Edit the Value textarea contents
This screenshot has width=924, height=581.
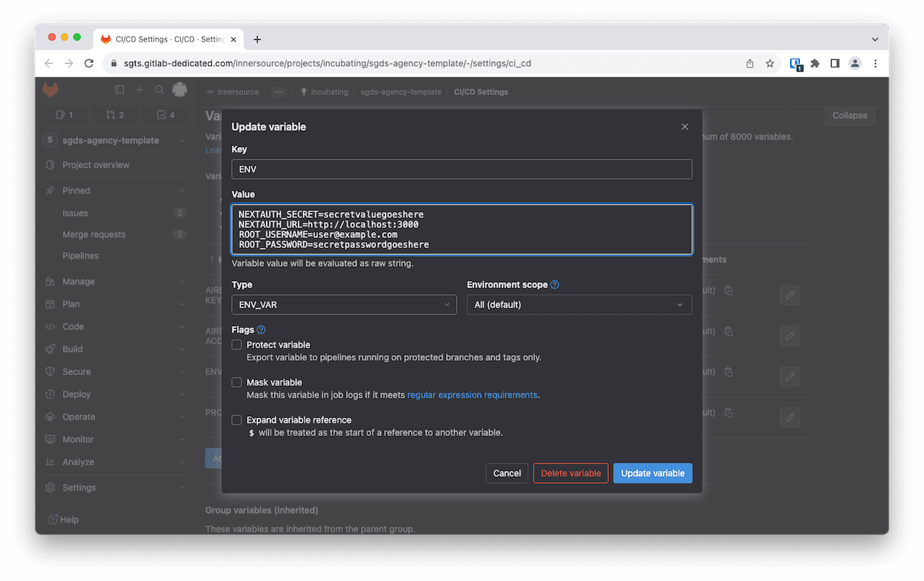click(x=462, y=227)
